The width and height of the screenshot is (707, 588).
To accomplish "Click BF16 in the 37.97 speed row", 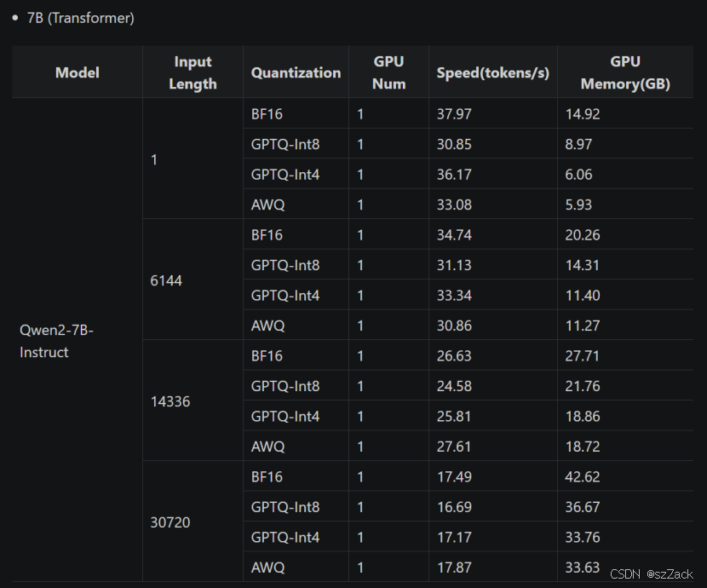I will (267, 113).
